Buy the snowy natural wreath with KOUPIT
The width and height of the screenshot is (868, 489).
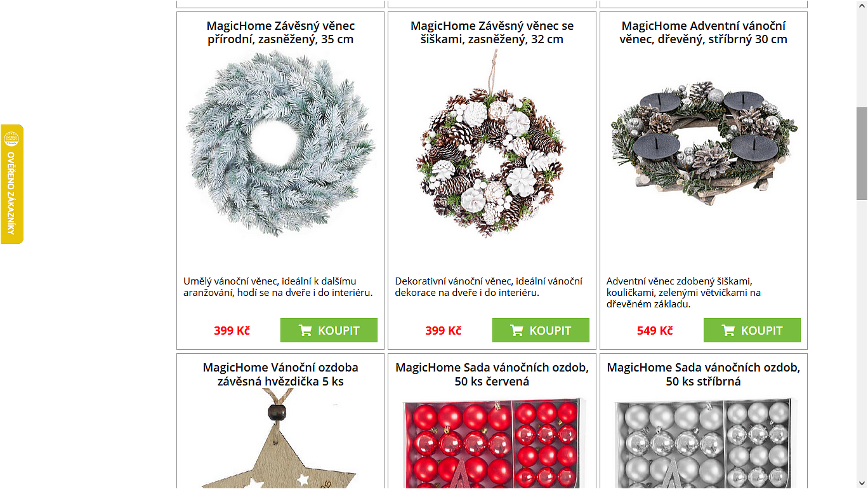pyautogui.click(x=329, y=330)
